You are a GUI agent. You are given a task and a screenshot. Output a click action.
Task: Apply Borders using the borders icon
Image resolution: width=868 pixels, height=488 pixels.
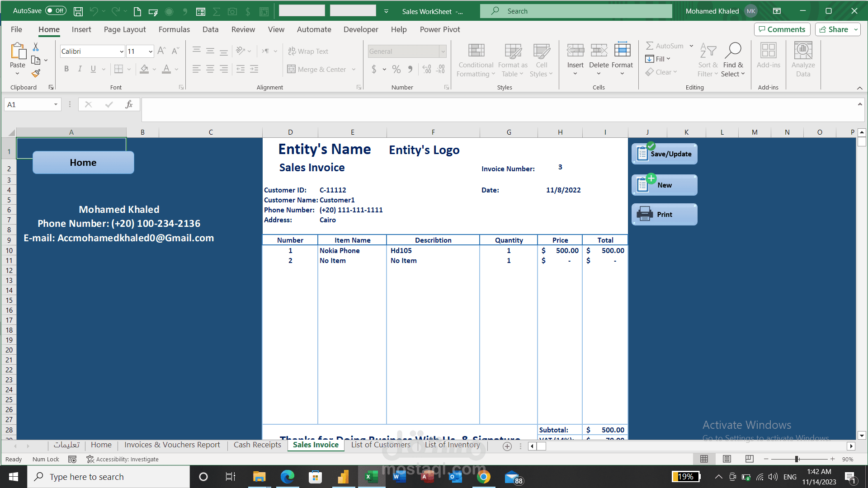[118, 69]
